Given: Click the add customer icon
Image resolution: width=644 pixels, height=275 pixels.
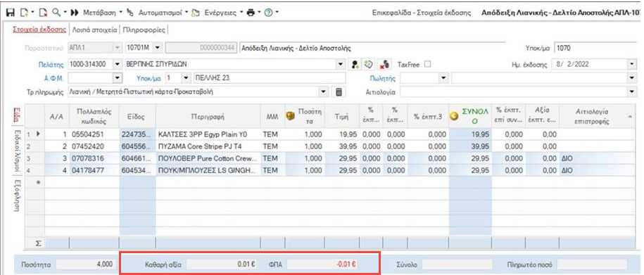Looking at the screenshot, I should point(355,65).
